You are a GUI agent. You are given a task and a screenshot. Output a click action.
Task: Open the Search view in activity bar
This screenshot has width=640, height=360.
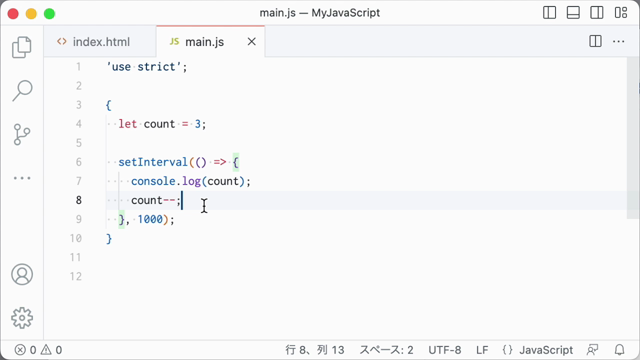(x=22, y=90)
